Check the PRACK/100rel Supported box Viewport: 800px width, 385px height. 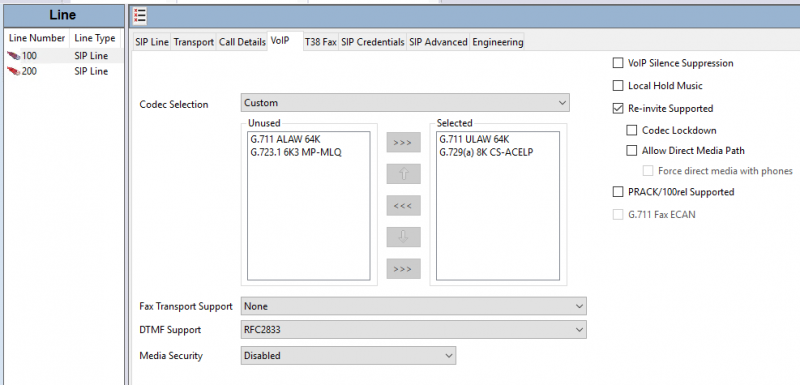point(618,192)
